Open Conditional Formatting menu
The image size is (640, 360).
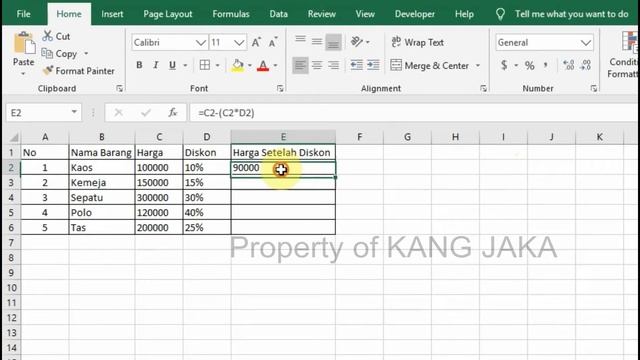point(623,54)
